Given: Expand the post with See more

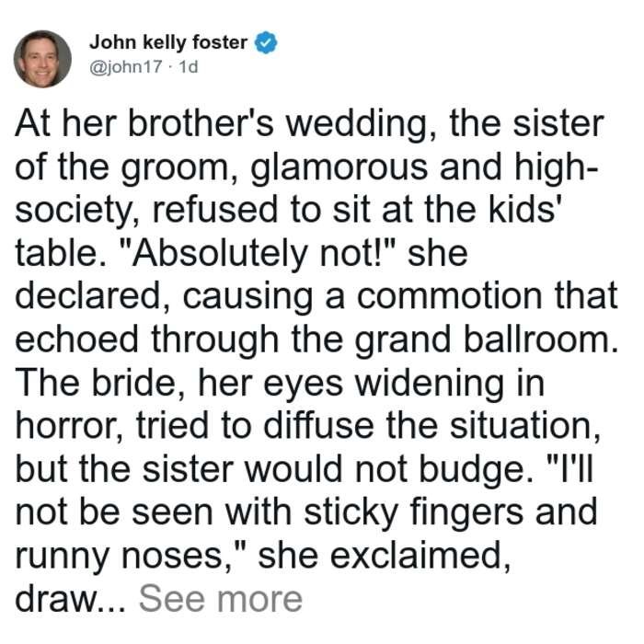Looking at the screenshot, I should [x=221, y=599].
